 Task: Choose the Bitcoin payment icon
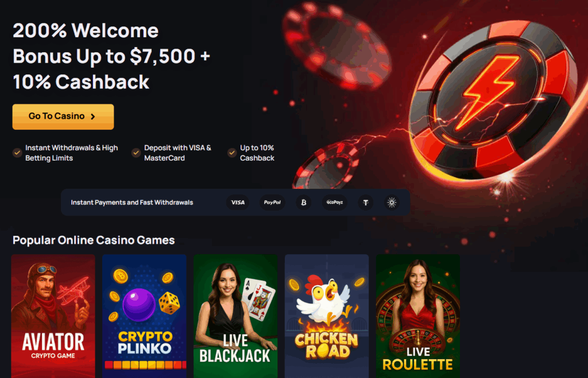coord(303,202)
